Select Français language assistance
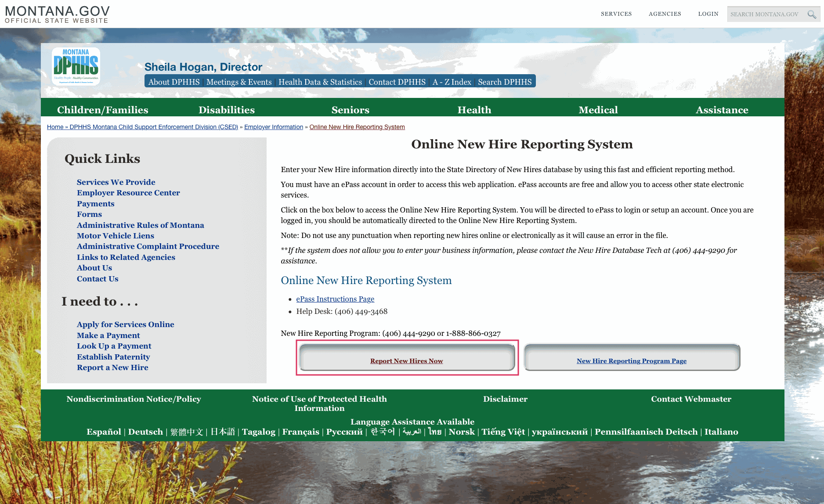The height and width of the screenshot is (504, 824). [301, 432]
